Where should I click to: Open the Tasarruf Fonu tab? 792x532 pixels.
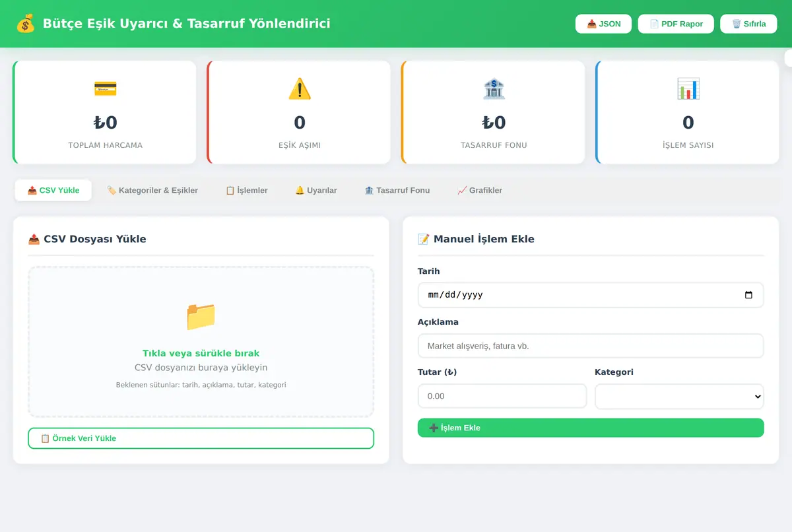coord(397,190)
